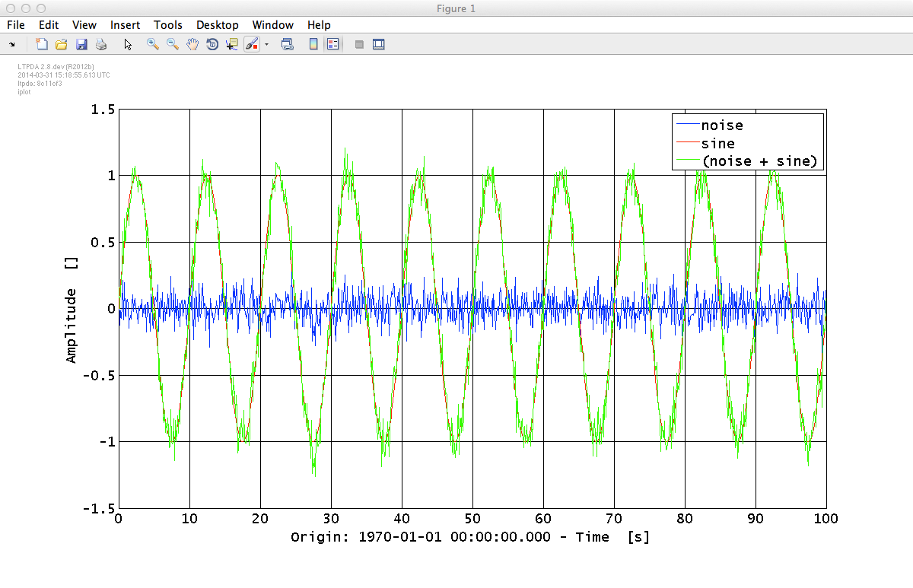Open the View menu
This screenshot has height=588, width=913.
pyautogui.click(x=84, y=25)
